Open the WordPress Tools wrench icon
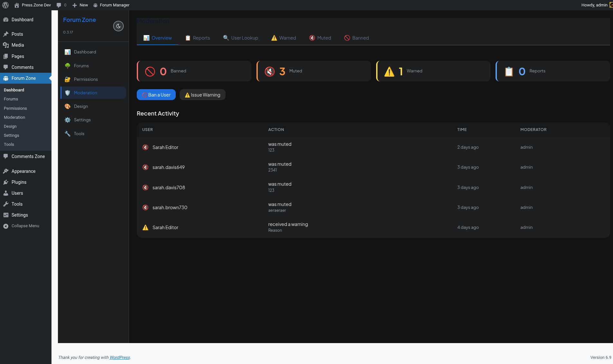 click(6, 204)
